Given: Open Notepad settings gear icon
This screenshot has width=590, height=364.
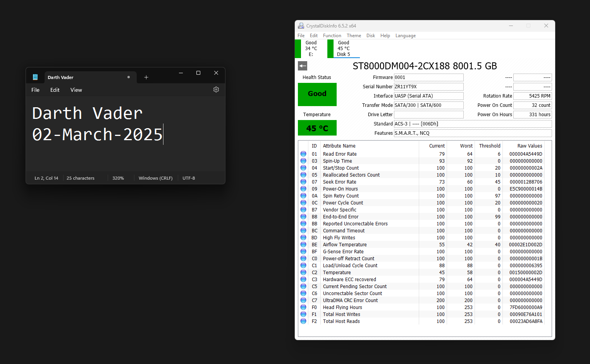Looking at the screenshot, I should click(x=216, y=89).
